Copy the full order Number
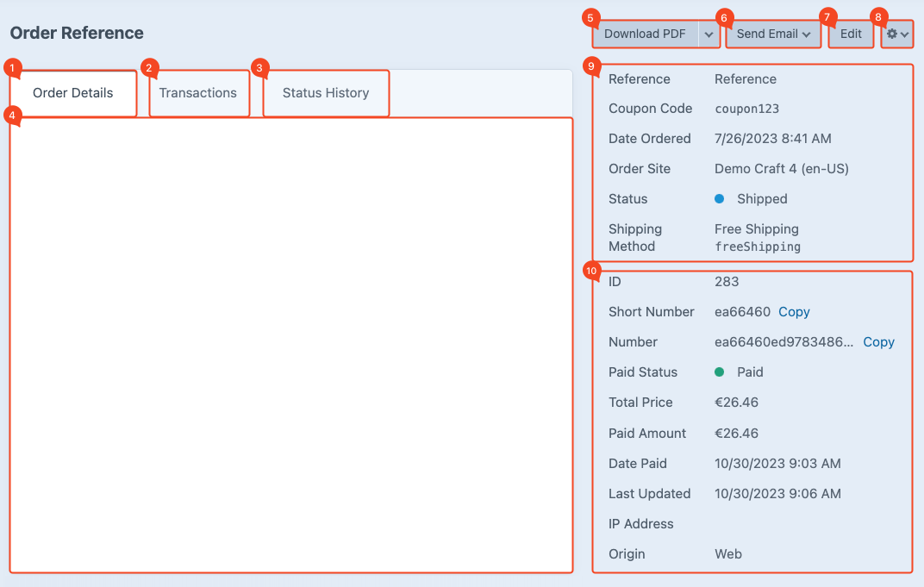The image size is (924, 587). (x=878, y=342)
